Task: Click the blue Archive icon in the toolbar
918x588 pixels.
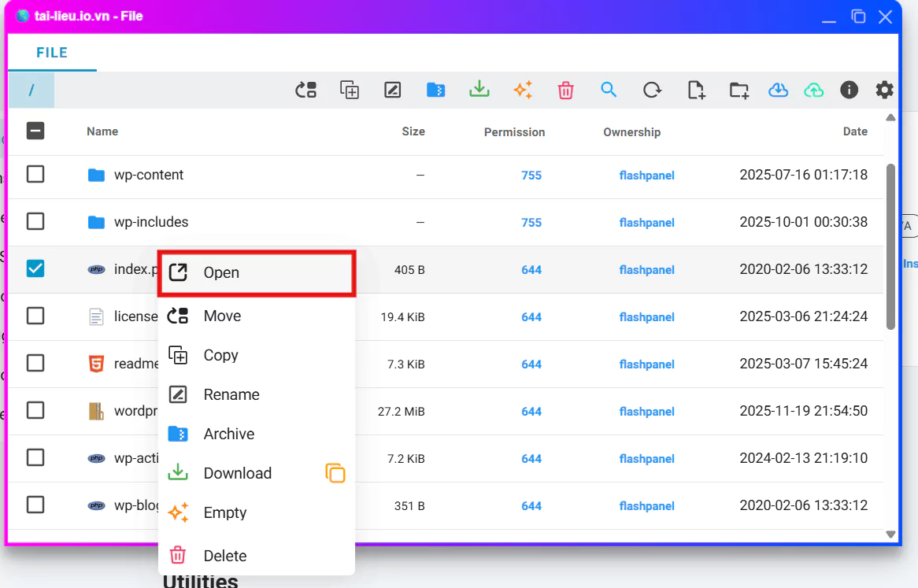Action: [x=435, y=90]
